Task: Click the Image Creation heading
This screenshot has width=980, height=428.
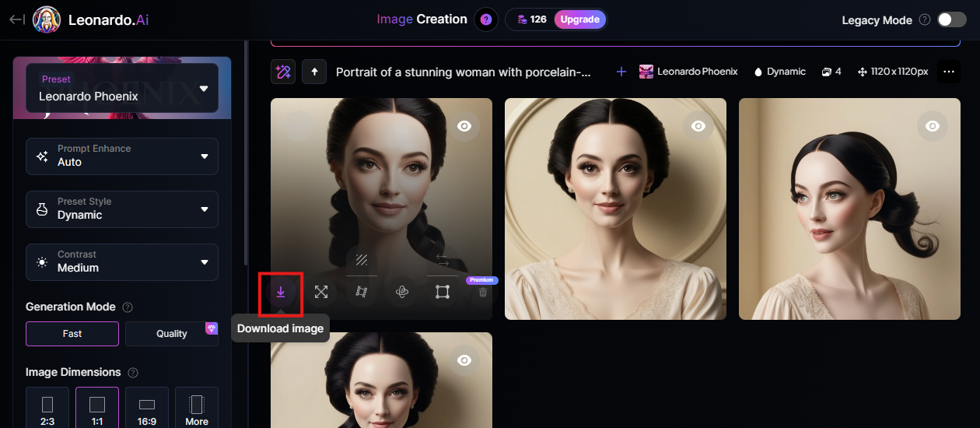Action: pos(422,19)
